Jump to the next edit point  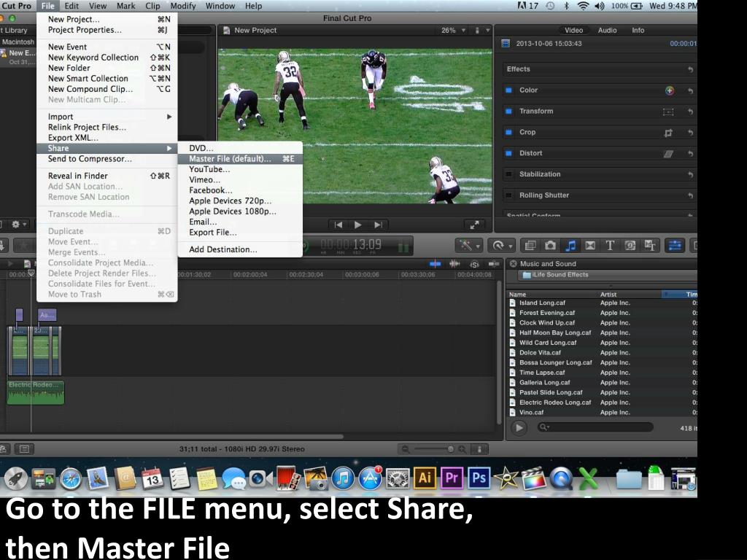[379, 225]
